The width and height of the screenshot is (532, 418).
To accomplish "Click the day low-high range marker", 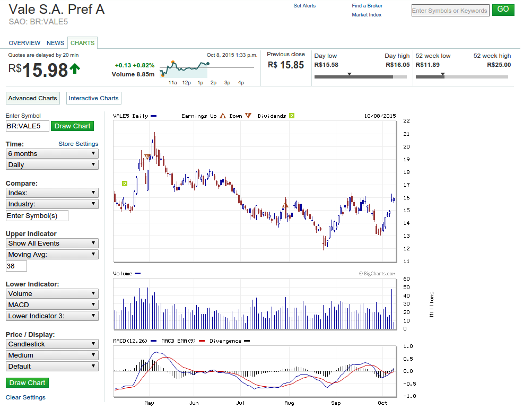I will 350,75.
